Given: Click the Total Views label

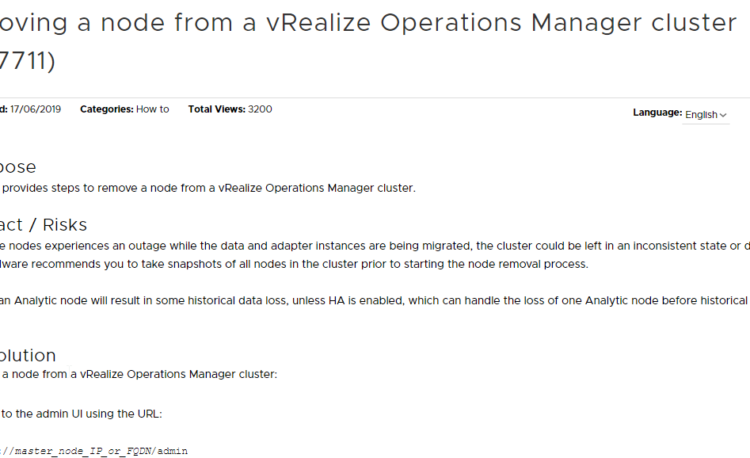Looking at the screenshot, I should pyautogui.click(x=217, y=109).
